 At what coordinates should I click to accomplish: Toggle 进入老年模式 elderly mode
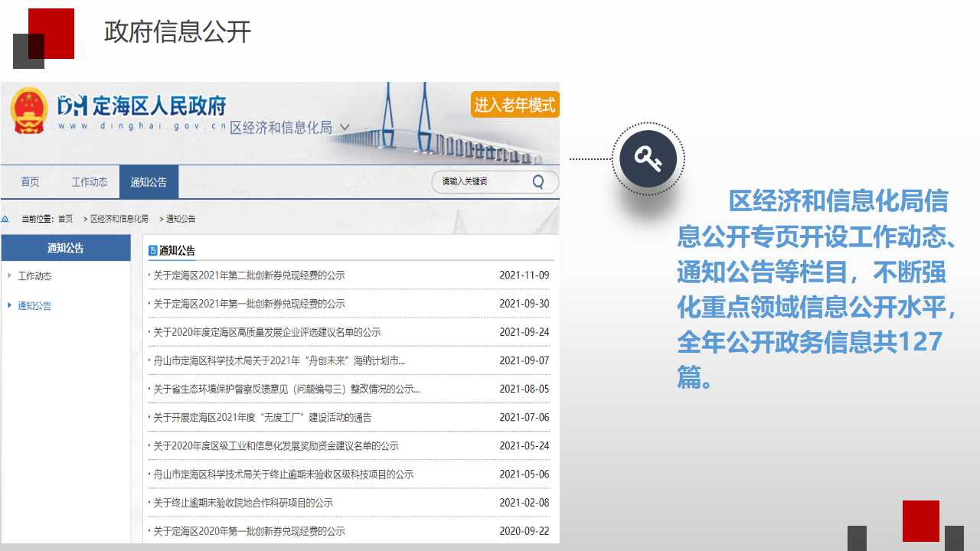coord(514,105)
